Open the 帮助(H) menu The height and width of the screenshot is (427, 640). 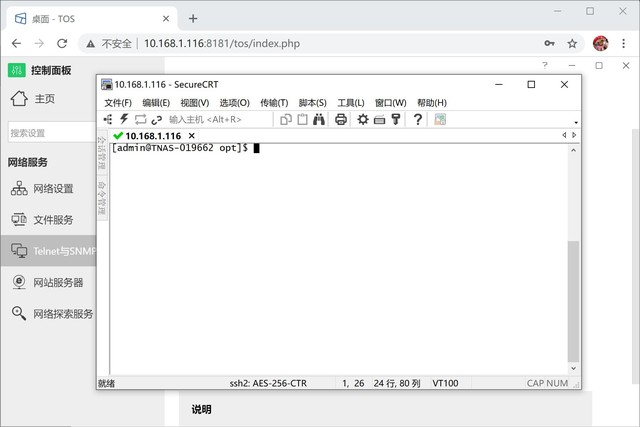point(431,102)
